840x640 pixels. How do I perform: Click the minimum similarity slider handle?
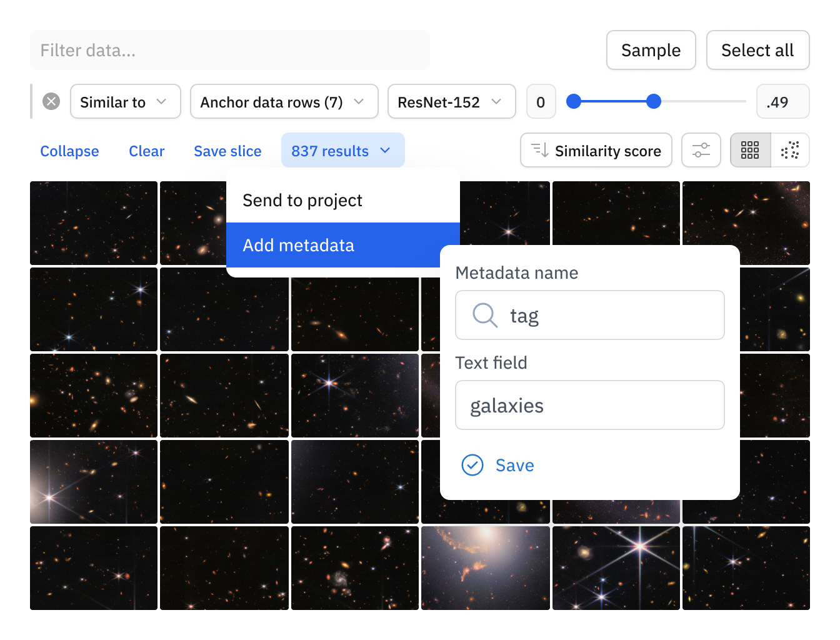coord(574,101)
